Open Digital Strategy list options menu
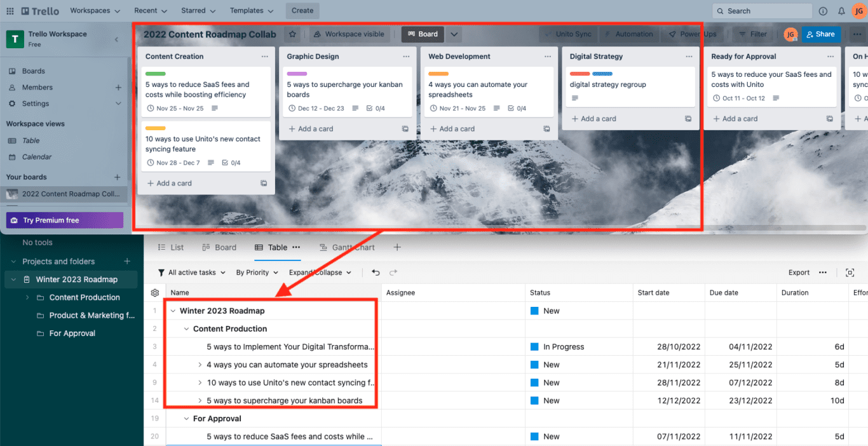 689,57
